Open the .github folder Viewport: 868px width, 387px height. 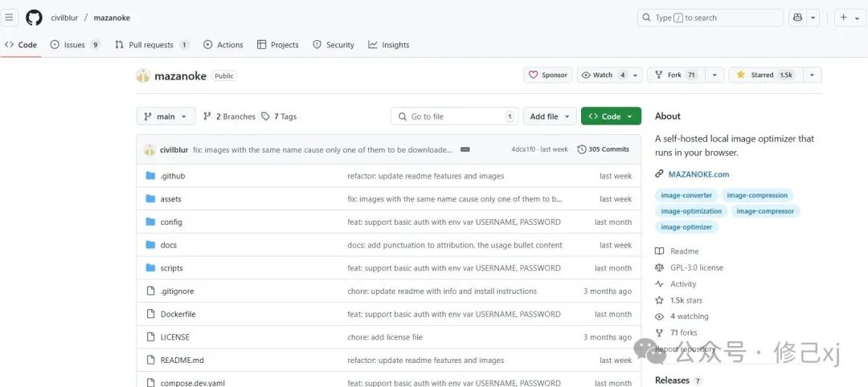click(x=173, y=176)
